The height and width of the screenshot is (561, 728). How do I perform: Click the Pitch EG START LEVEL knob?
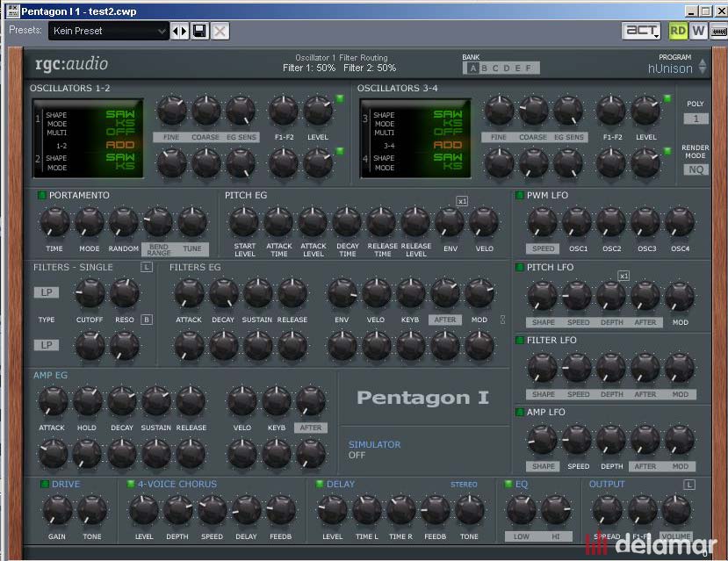(x=244, y=221)
